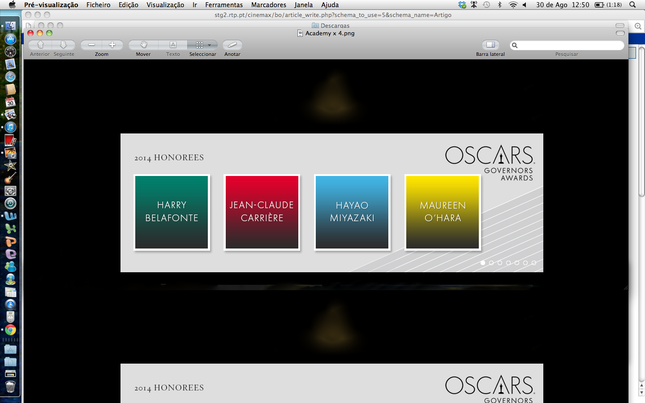Click the 2014 HONOREES heading in first banner
The height and width of the screenshot is (403, 645).
pos(169,157)
